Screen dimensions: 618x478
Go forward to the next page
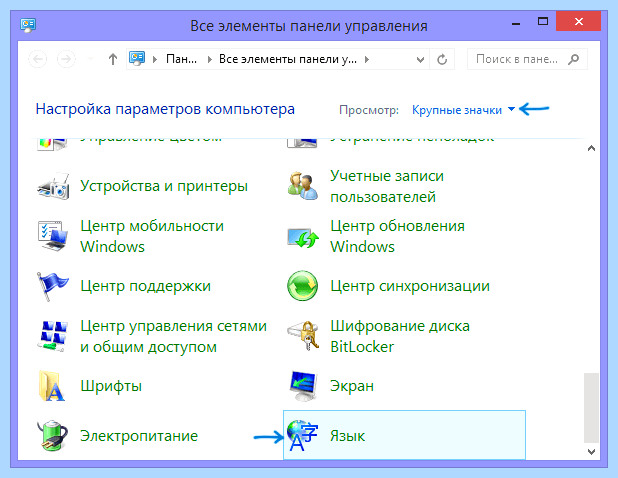click(x=66, y=59)
